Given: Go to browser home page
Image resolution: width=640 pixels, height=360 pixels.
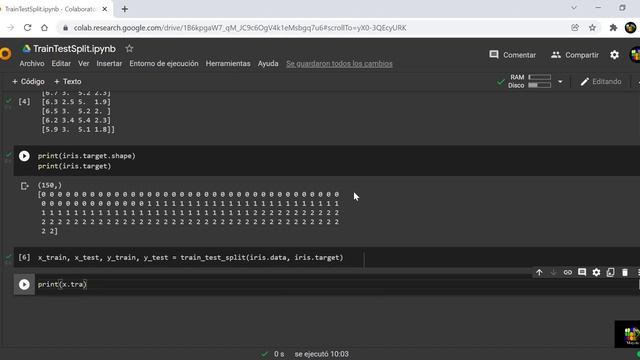Looking at the screenshot, I should pyautogui.click(x=44, y=28).
